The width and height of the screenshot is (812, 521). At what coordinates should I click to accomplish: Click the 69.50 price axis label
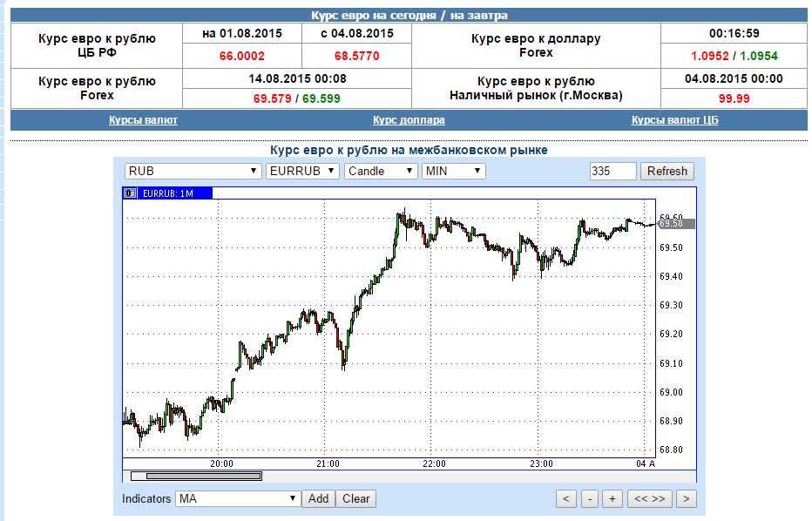click(671, 247)
